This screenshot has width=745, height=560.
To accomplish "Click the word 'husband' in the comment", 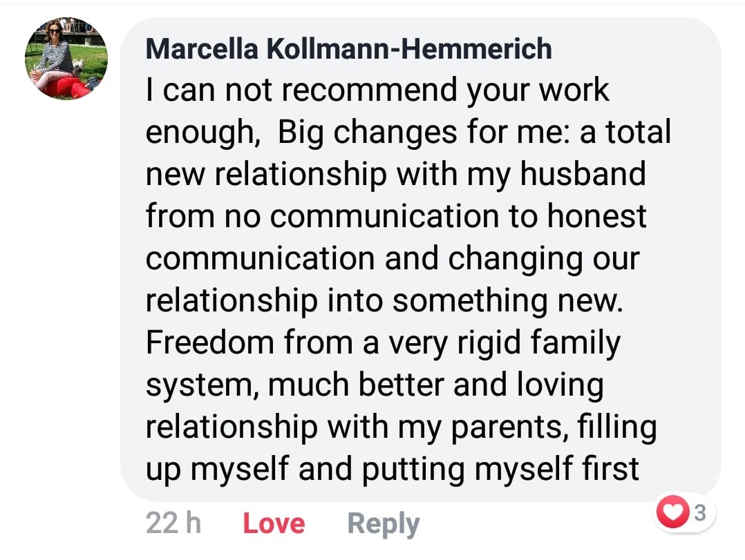I will [583, 174].
